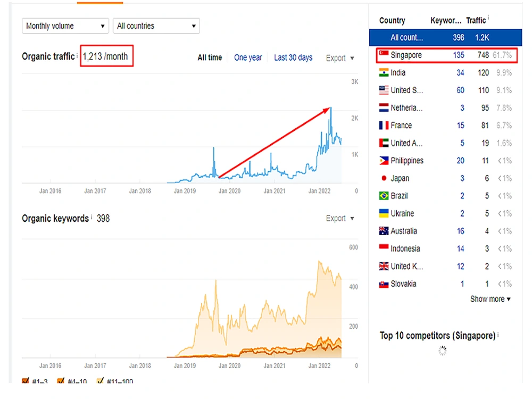The height and width of the screenshot is (399, 532).
Task: Expand country list with Show more
Action: [x=491, y=299]
